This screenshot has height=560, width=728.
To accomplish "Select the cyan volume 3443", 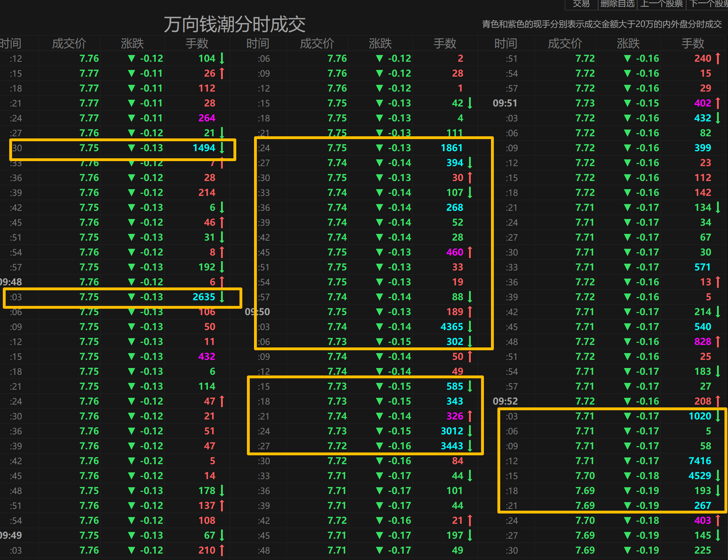I will click(452, 446).
